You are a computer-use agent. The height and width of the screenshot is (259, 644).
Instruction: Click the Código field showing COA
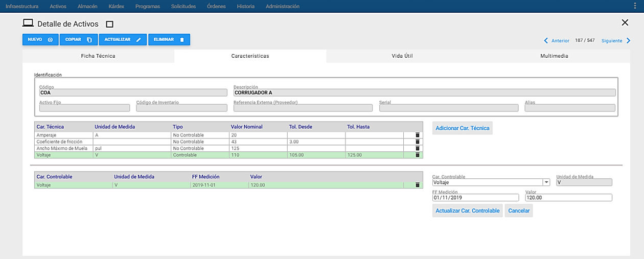click(x=133, y=93)
